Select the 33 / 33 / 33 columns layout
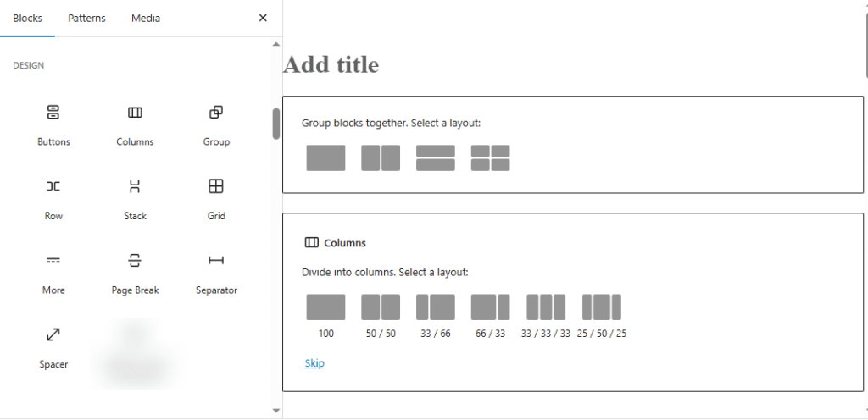This screenshot has height=420, width=868. pyautogui.click(x=545, y=307)
